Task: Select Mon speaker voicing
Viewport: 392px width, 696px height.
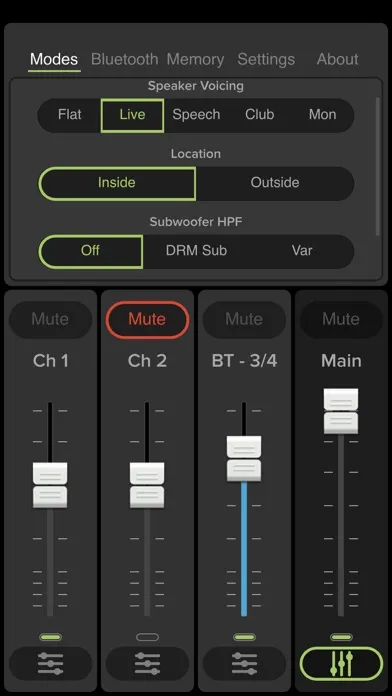Action: 322,115
